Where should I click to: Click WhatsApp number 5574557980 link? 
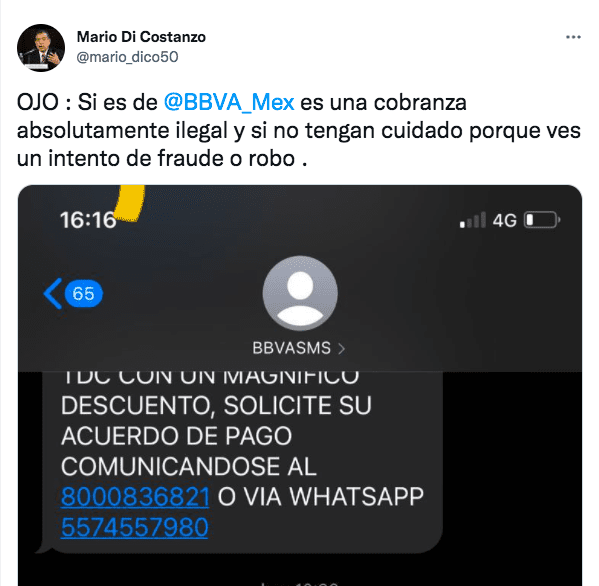click(x=134, y=528)
